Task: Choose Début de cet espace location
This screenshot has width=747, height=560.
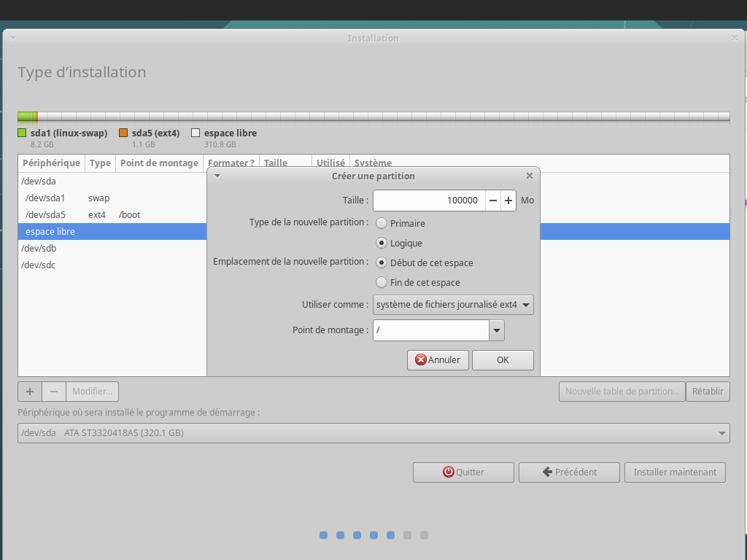Action: click(382, 262)
